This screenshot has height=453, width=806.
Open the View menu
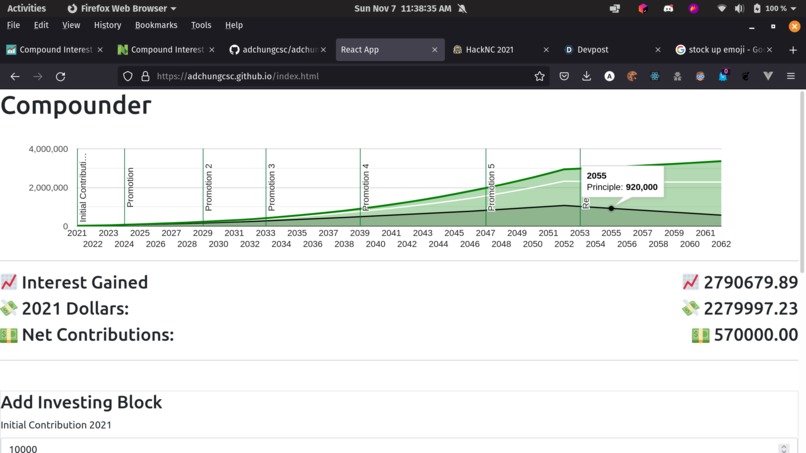tap(71, 25)
